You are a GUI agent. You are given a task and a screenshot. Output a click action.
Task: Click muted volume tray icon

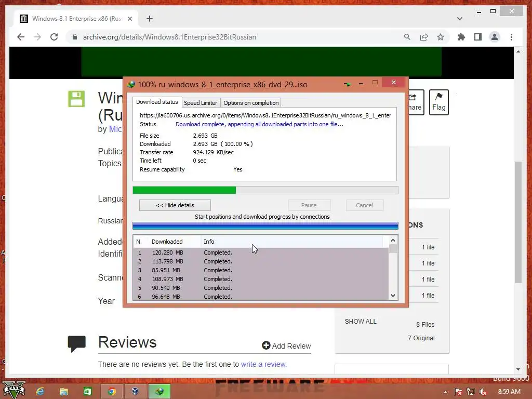(x=483, y=392)
